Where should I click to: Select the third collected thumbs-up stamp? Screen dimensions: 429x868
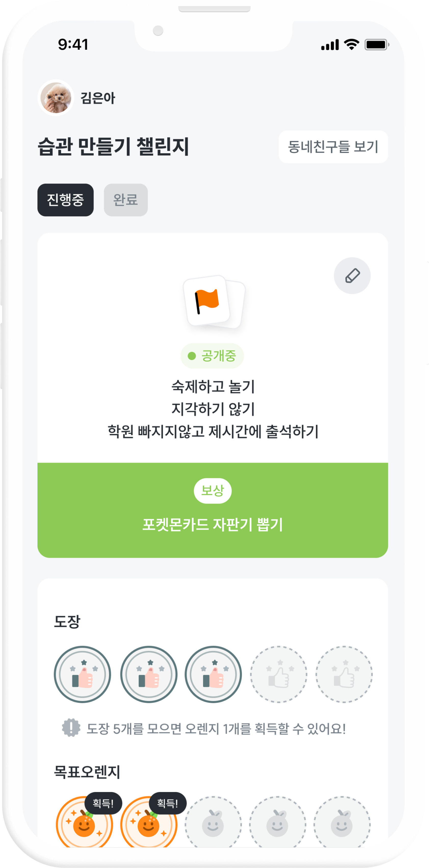point(213,674)
